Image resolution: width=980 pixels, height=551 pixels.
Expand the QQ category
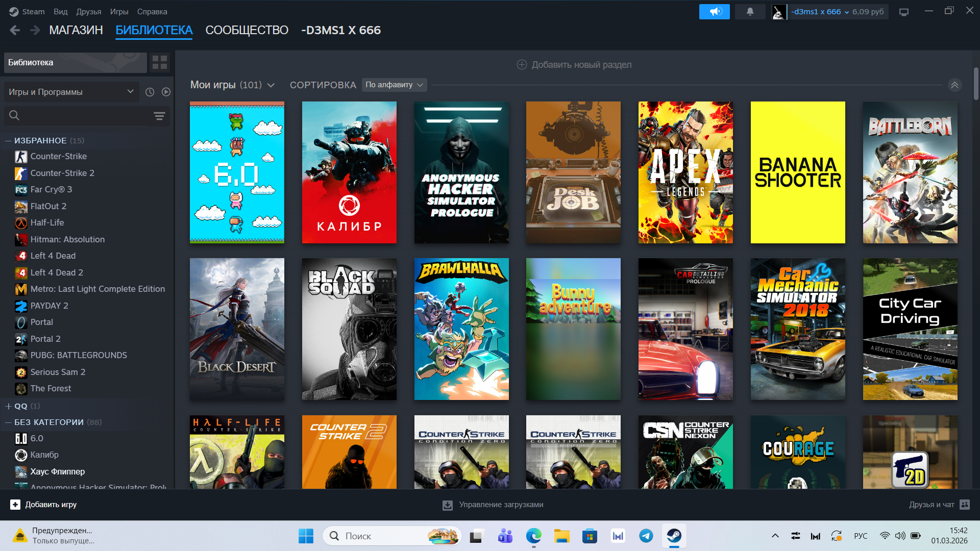tap(8, 406)
